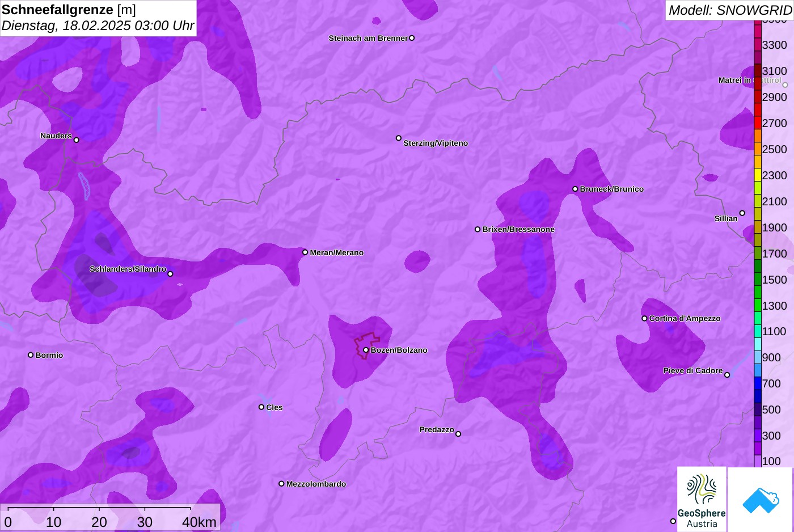Click the Sterzing/Vipiteno marker dot

tap(399, 138)
